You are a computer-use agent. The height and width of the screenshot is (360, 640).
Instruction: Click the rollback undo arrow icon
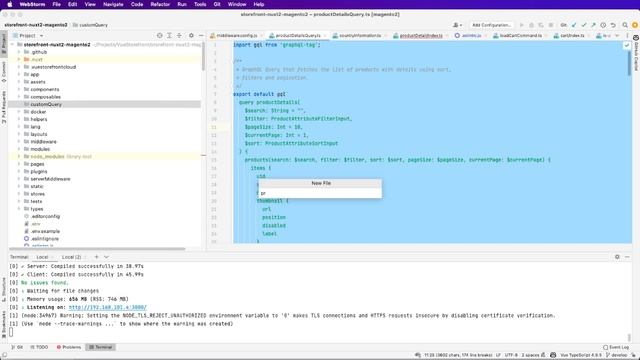613,25
